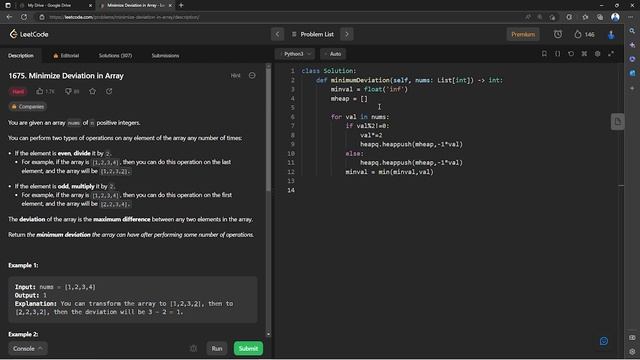Switch to the Description tab
The image size is (640, 360).
[x=21, y=56]
